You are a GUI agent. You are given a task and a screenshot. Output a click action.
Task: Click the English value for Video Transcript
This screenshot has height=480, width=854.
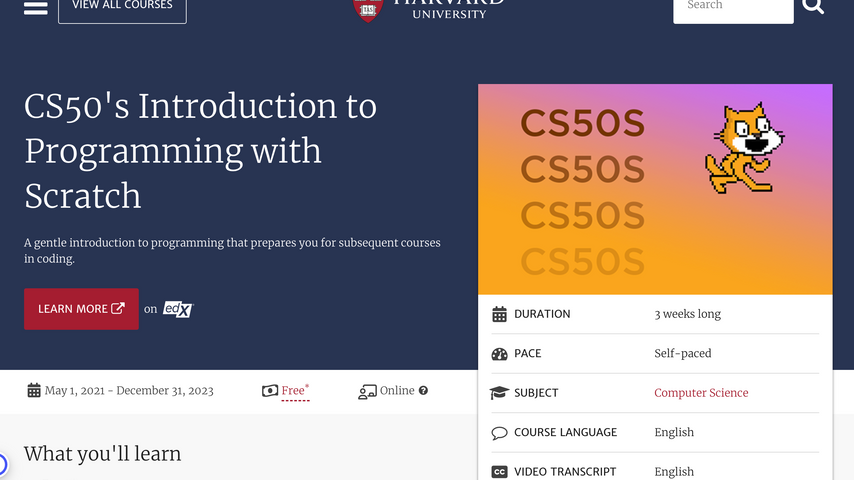(674, 472)
